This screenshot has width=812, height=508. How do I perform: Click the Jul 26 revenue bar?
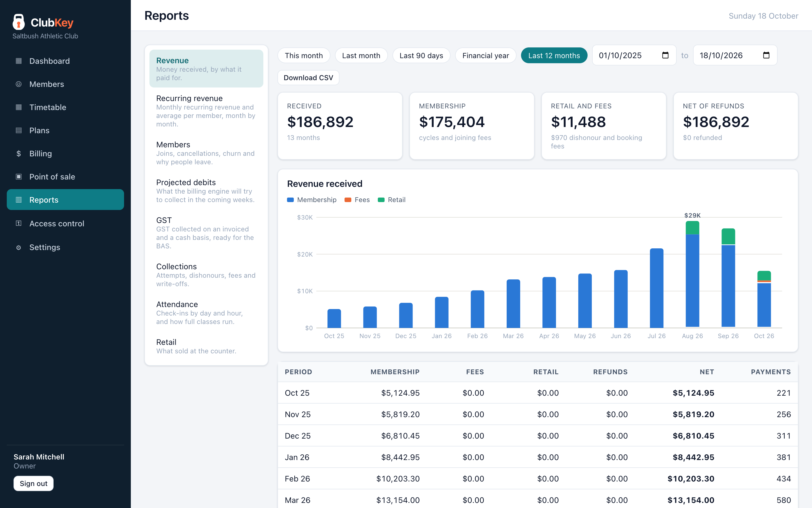pos(657,288)
